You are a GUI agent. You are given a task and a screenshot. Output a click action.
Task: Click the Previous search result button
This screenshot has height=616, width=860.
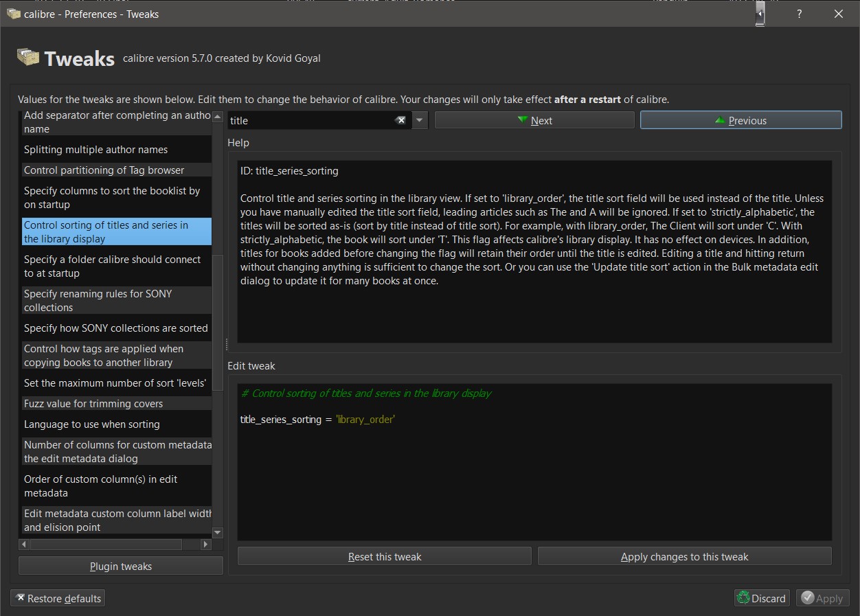coord(740,120)
